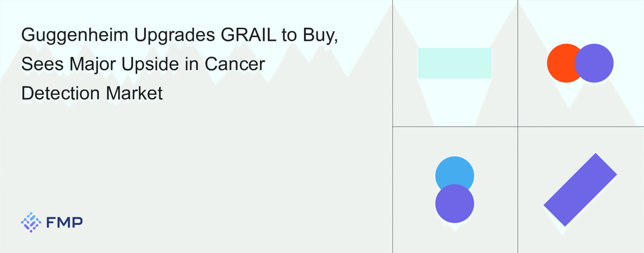Click the orange circle shape
The image size is (644, 253).
coord(560,63)
